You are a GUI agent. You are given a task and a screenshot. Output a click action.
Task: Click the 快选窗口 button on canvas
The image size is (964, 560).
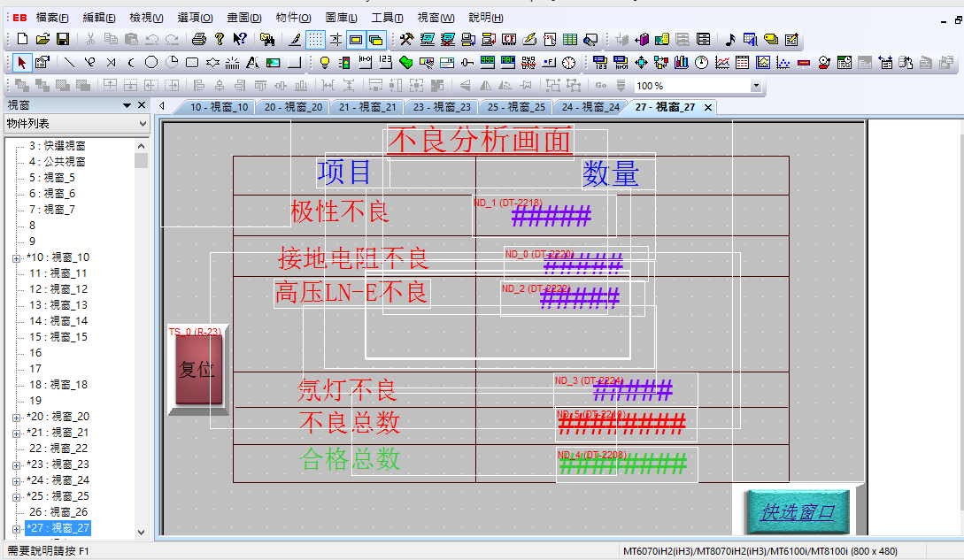pos(798,511)
